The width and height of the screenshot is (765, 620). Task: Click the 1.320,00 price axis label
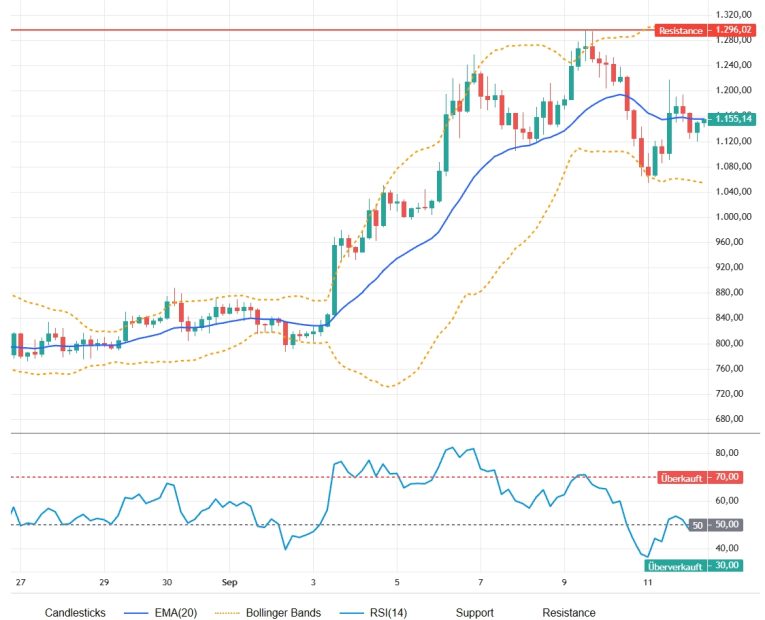point(732,14)
